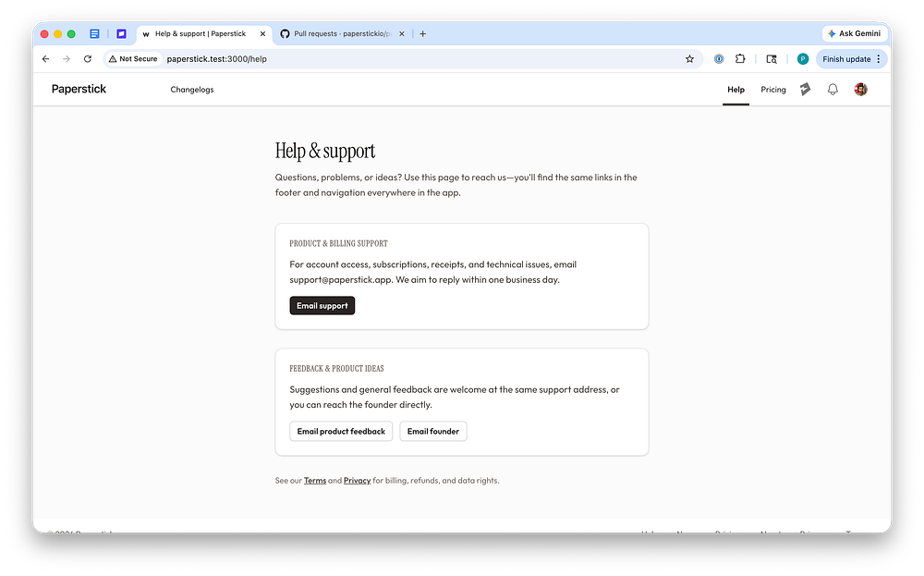Image resolution: width=924 pixels, height=576 pixels.
Task: Open the Help nav item
Action: point(736,90)
